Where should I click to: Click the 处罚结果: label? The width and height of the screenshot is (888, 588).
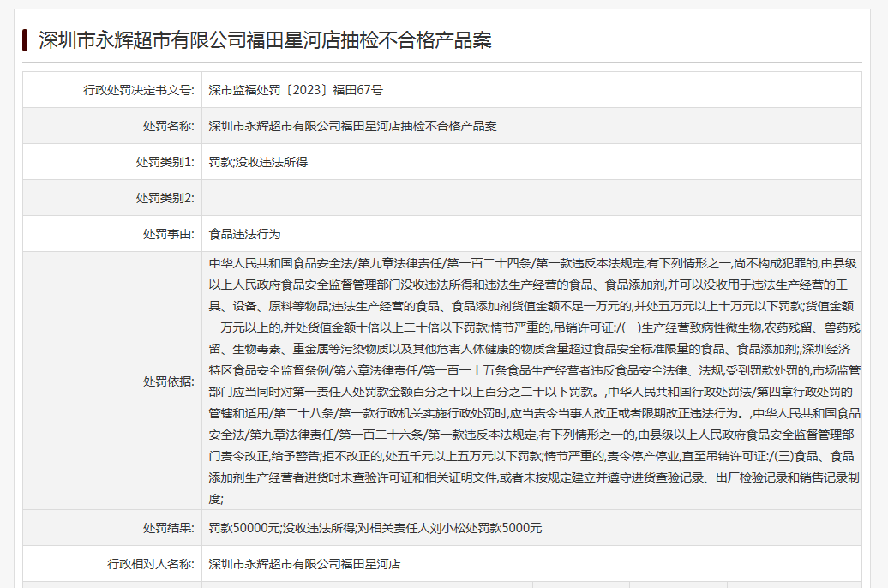tap(168, 528)
